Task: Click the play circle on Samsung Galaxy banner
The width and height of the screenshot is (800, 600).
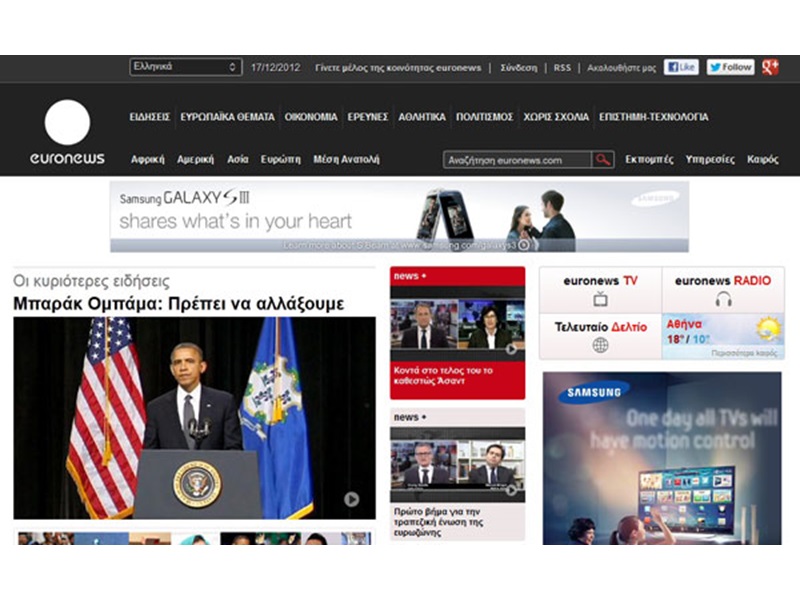Action: coord(523,245)
